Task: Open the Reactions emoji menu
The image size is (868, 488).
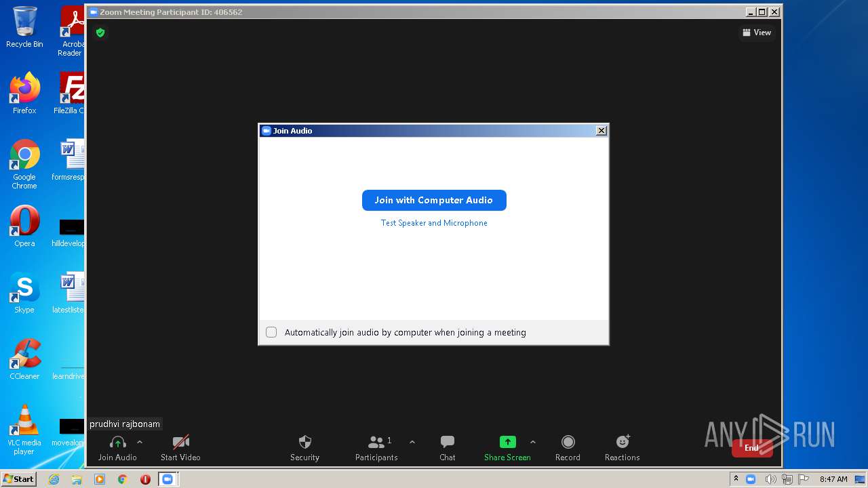Action: 623,447
